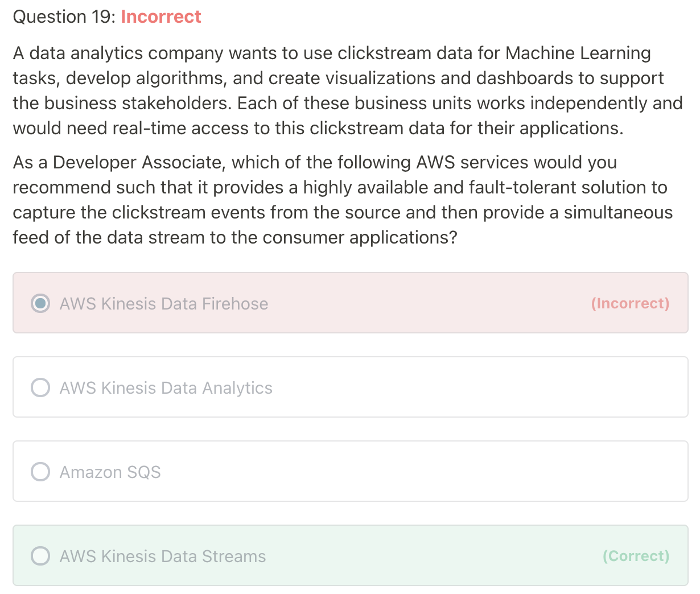This screenshot has width=700, height=594.
Task: Choose the Amazon SQS radio button
Action: click(x=40, y=472)
